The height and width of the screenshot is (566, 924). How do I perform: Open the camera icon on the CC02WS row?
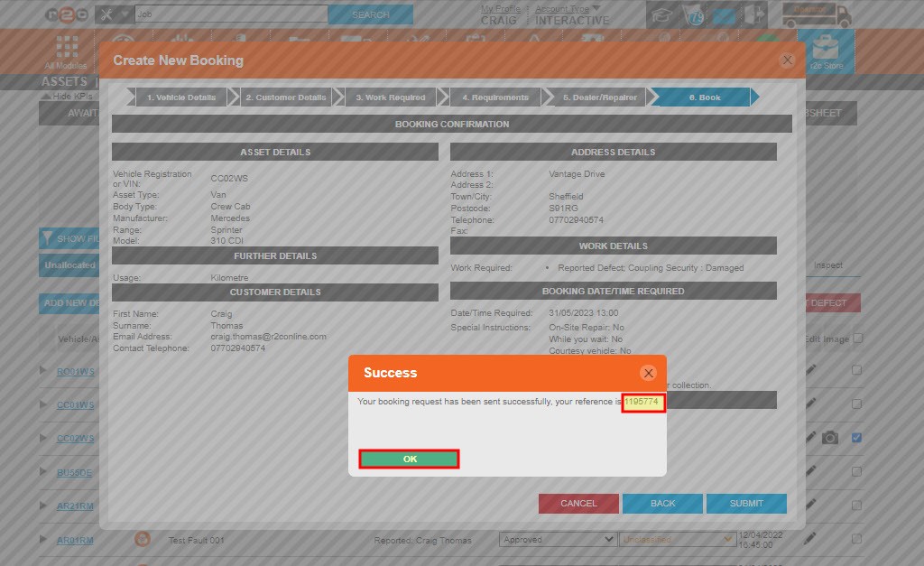click(x=830, y=439)
